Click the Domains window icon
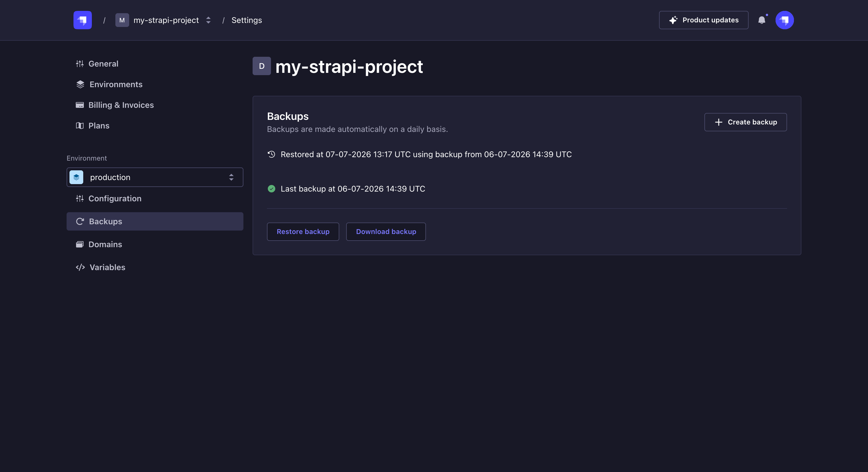This screenshot has height=472, width=868. [x=80, y=244]
